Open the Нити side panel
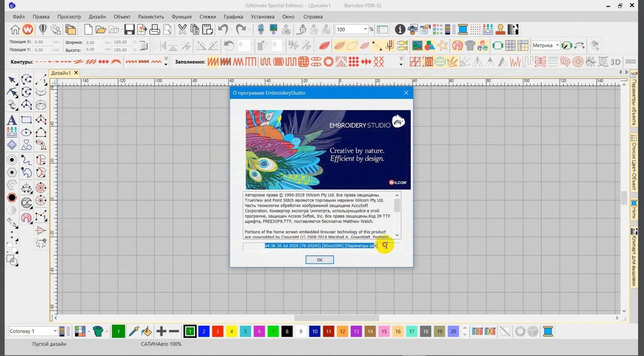Screen dimensions: 644x356 tap(633, 209)
